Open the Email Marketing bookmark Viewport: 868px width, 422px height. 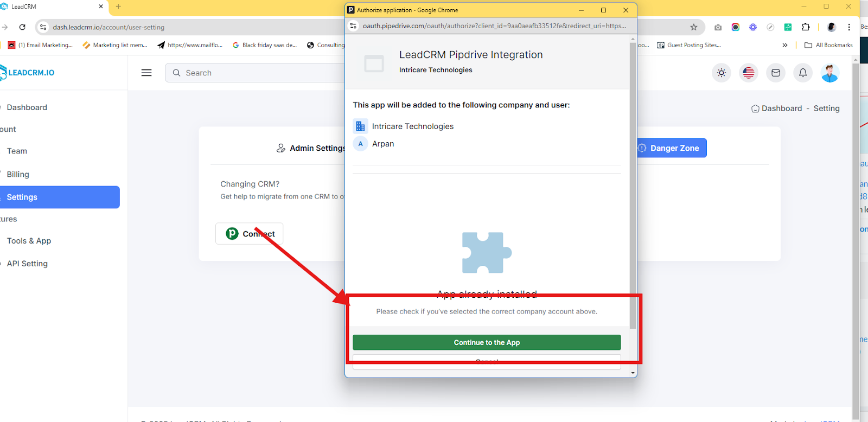click(41, 45)
